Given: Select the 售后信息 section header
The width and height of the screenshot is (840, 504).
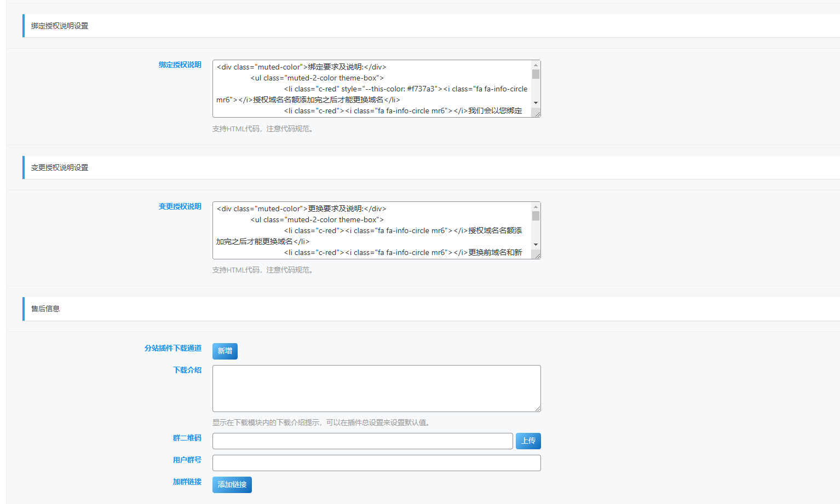Looking at the screenshot, I should (x=45, y=309).
